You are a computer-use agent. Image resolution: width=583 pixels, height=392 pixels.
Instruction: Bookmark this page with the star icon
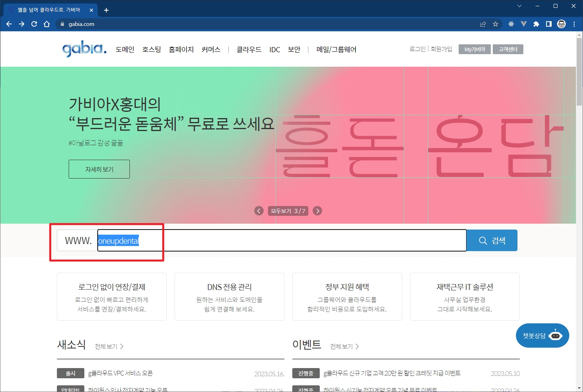coord(496,24)
